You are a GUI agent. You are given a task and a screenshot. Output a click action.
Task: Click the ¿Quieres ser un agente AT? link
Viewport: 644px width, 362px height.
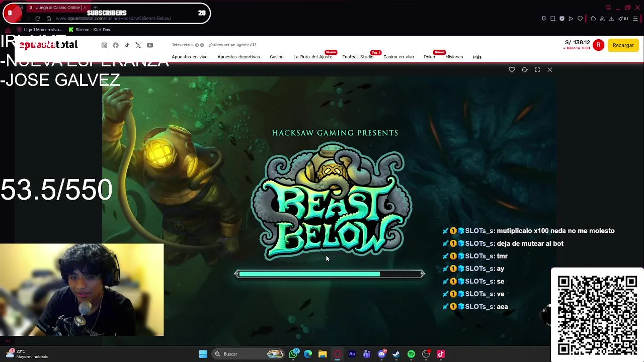pos(232,45)
